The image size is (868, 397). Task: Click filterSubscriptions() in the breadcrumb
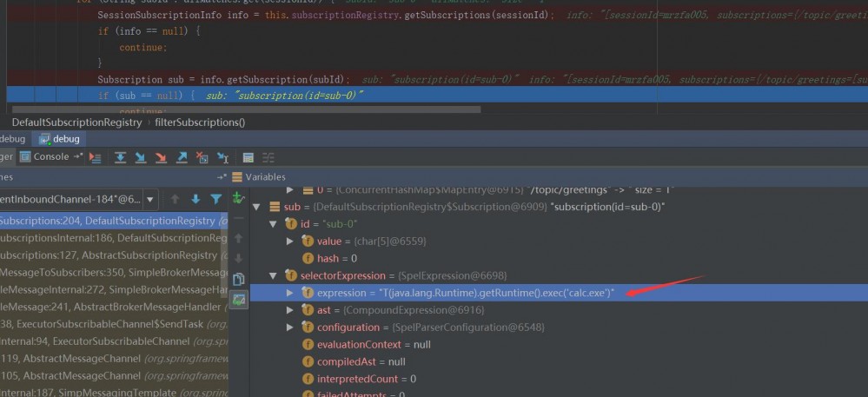pos(200,122)
